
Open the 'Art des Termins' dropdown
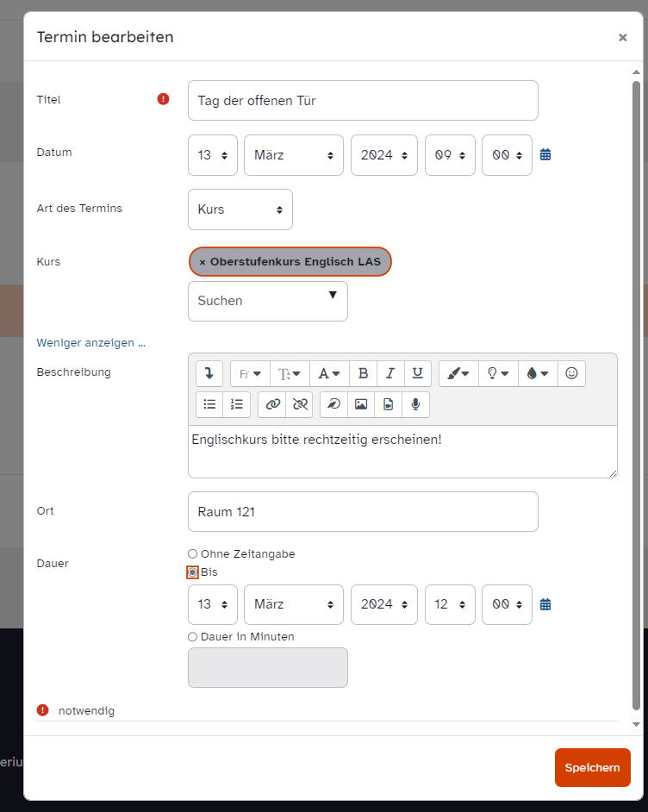[240, 209]
